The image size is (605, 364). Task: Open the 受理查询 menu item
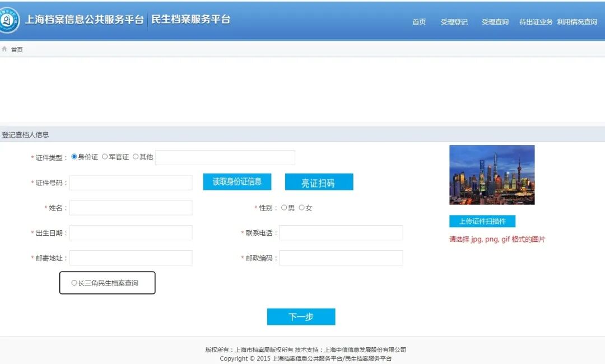(x=495, y=22)
